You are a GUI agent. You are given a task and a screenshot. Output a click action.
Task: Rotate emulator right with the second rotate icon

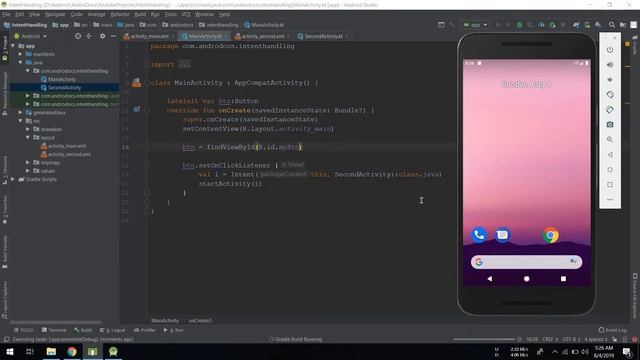click(x=610, y=110)
